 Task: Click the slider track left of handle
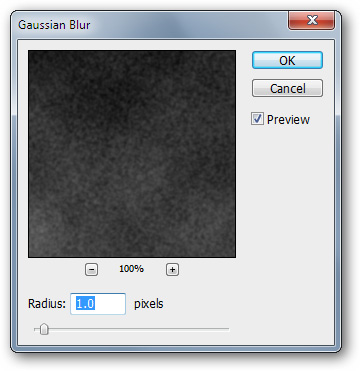pos(37,329)
